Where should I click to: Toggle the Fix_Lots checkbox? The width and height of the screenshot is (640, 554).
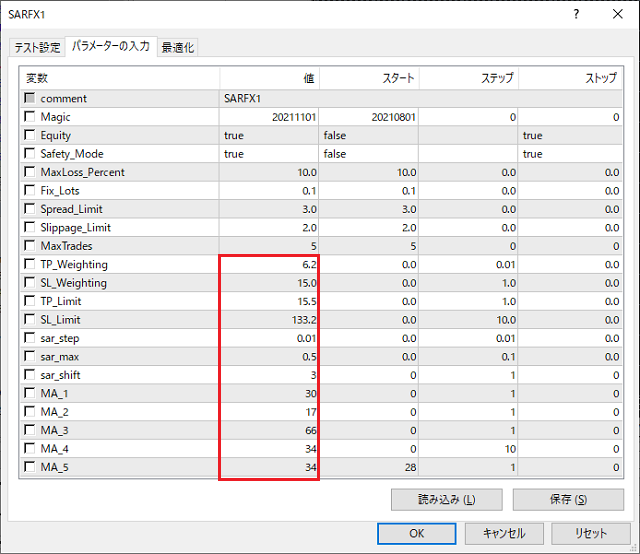pos(29,190)
